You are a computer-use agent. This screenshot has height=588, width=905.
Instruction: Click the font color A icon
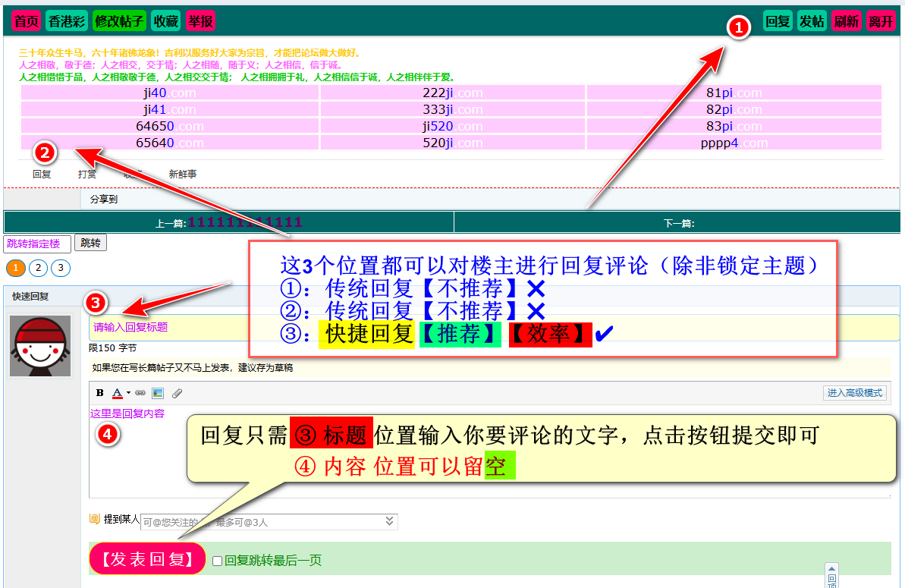click(x=118, y=393)
